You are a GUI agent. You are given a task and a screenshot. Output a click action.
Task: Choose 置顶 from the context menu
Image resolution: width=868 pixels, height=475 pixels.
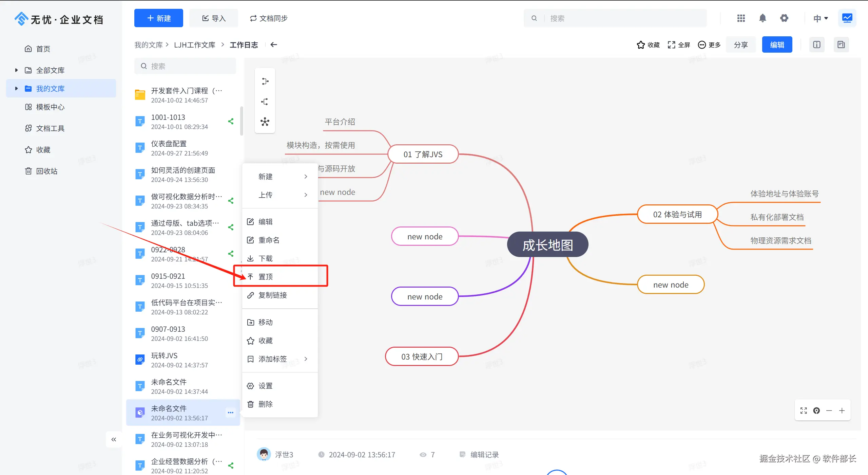pyautogui.click(x=266, y=277)
